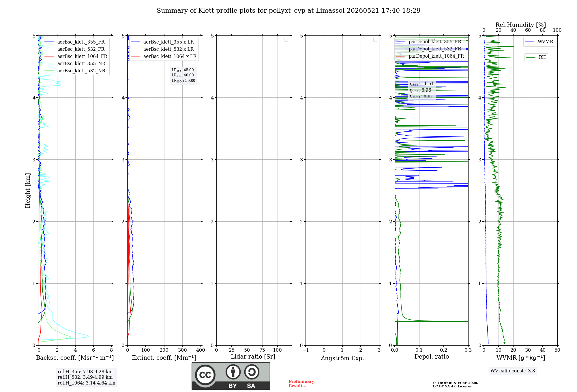This screenshot has height=392, width=577.
Task: Click tick label 0.3 on depol ratio axis
Action: click(x=468, y=350)
